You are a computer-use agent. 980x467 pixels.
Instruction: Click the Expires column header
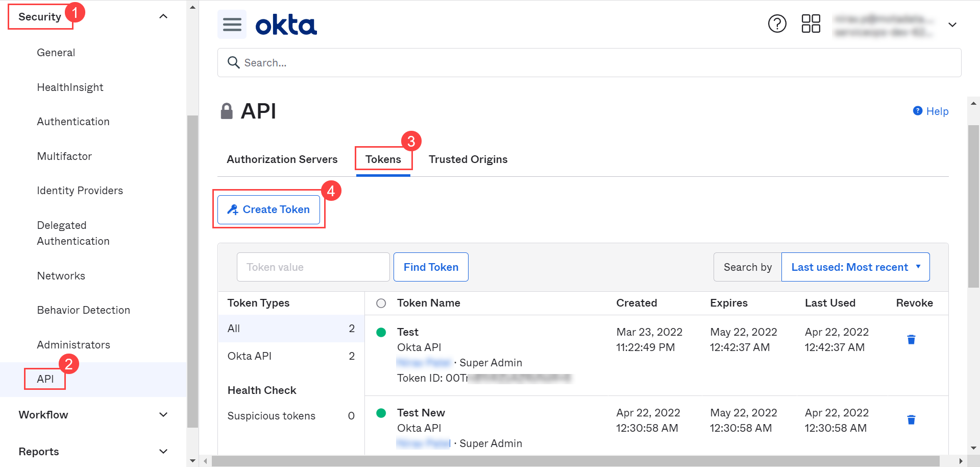point(729,303)
